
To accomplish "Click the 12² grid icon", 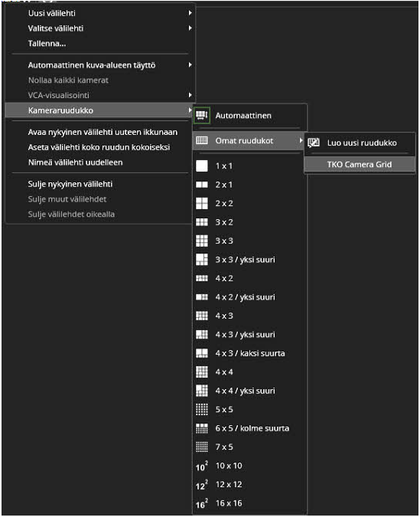I will [x=202, y=485].
